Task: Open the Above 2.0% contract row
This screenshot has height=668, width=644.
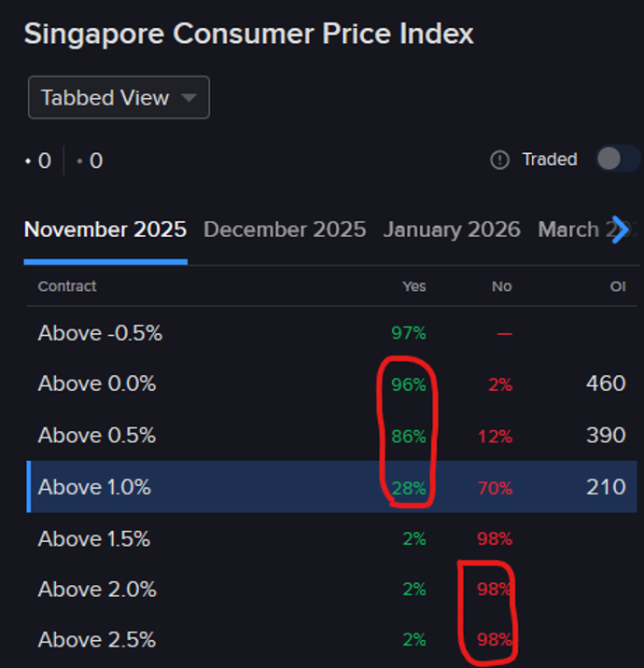Action: point(97,590)
